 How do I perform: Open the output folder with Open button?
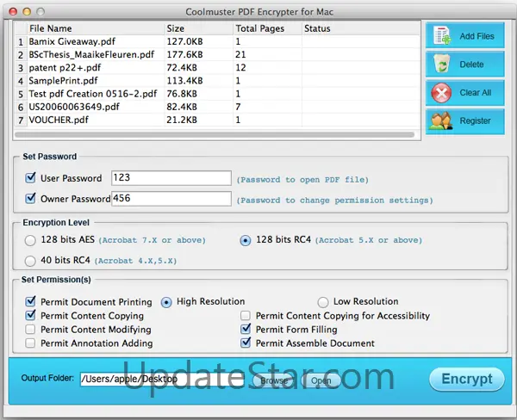coord(321,380)
